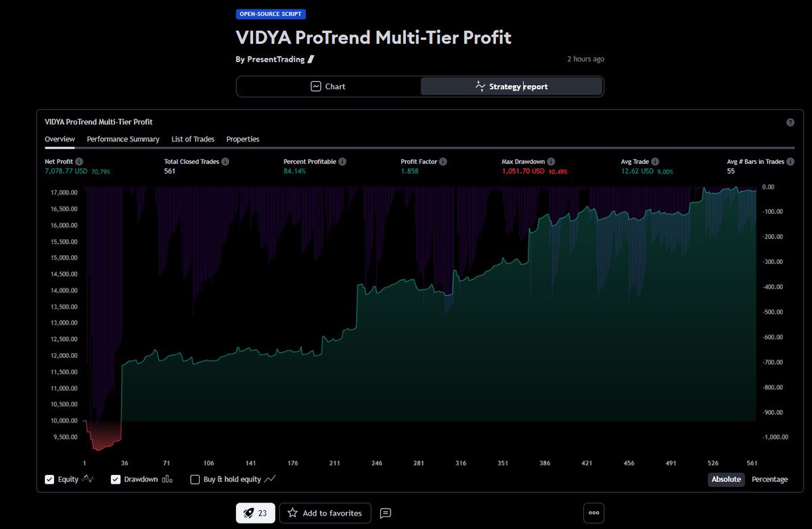The image size is (812, 529).
Task: Click the Equity line legend icon
Action: pos(89,479)
